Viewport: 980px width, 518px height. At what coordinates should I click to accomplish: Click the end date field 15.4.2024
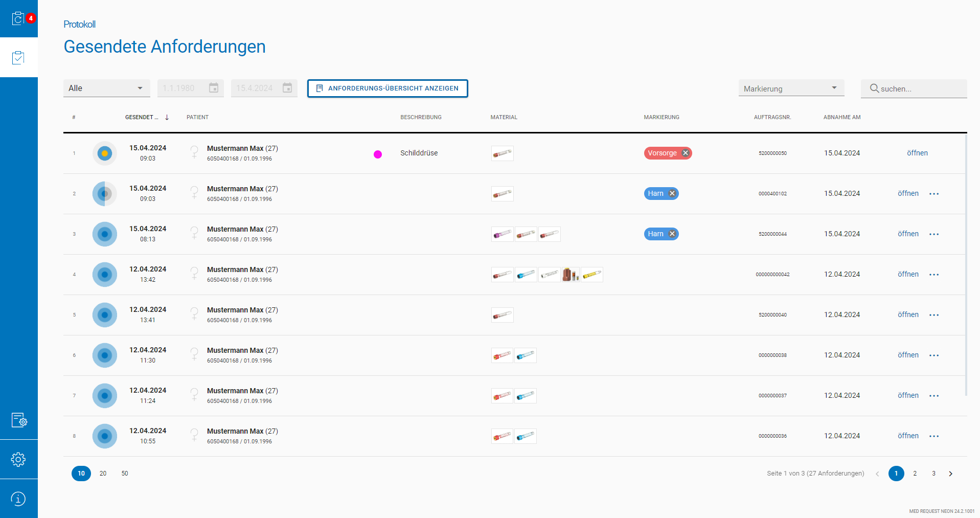264,88
